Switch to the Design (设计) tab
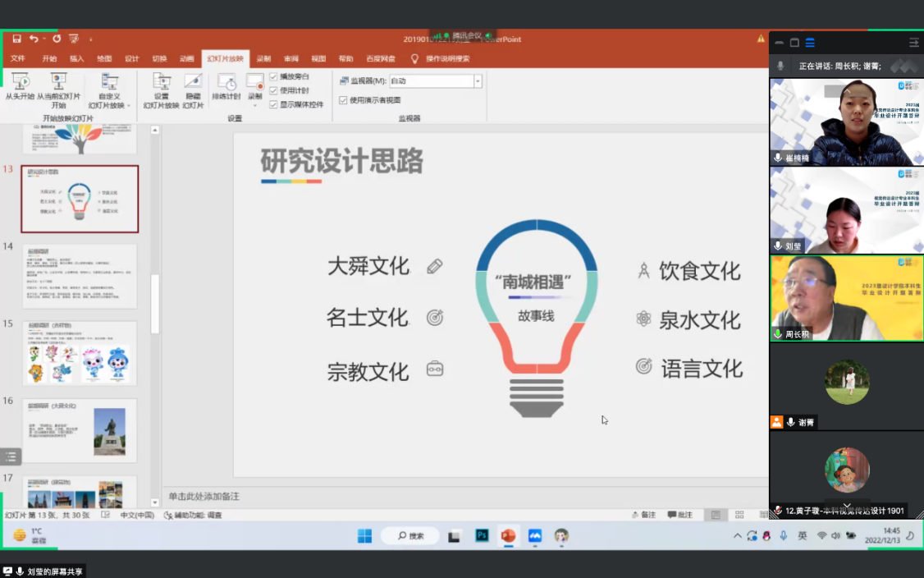Image resolution: width=924 pixels, height=578 pixels. [x=131, y=58]
